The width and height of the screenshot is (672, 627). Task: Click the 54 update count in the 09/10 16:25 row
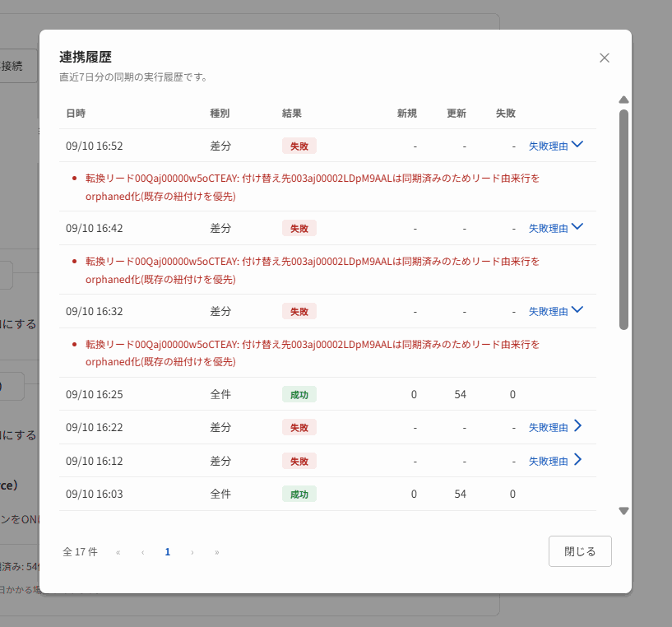tap(461, 395)
